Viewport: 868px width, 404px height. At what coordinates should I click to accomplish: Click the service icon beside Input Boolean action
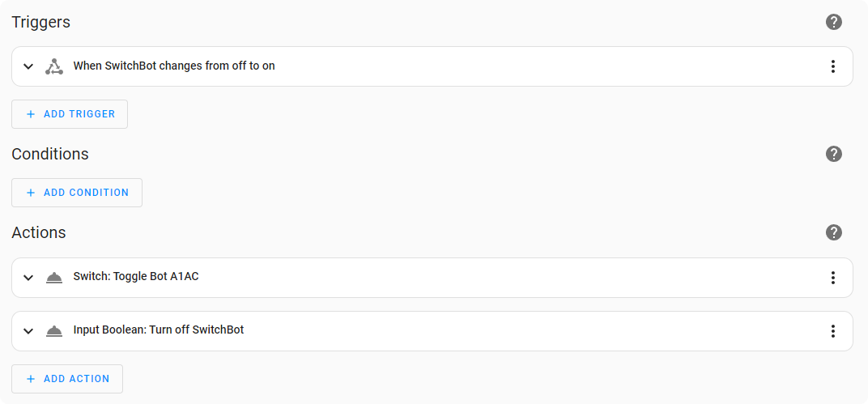point(54,331)
